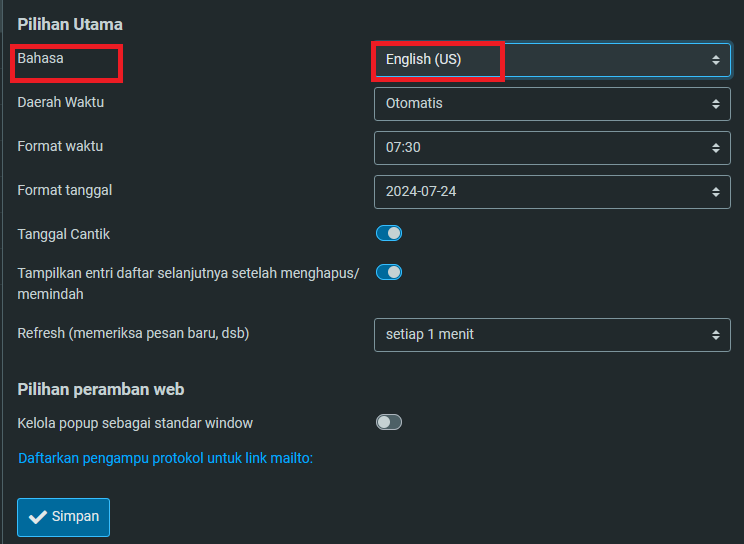Screen dimensions: 744x544
Task: Click the Kelola popup sebagai standar window label
Action: (x=135, y=423)
